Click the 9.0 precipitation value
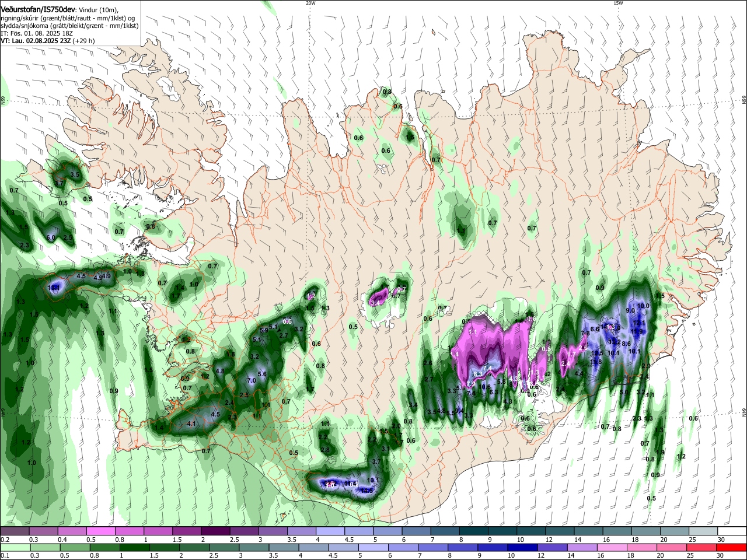 pos(630,311)
